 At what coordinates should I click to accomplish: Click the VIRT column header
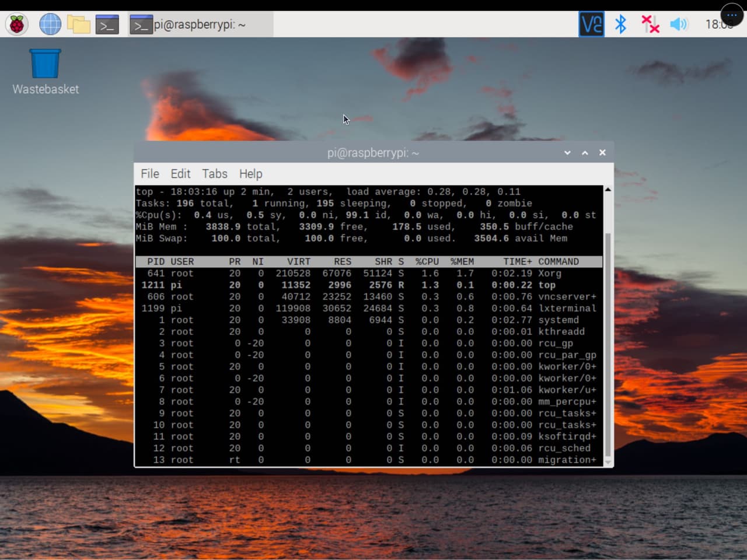tap(299, 261)
